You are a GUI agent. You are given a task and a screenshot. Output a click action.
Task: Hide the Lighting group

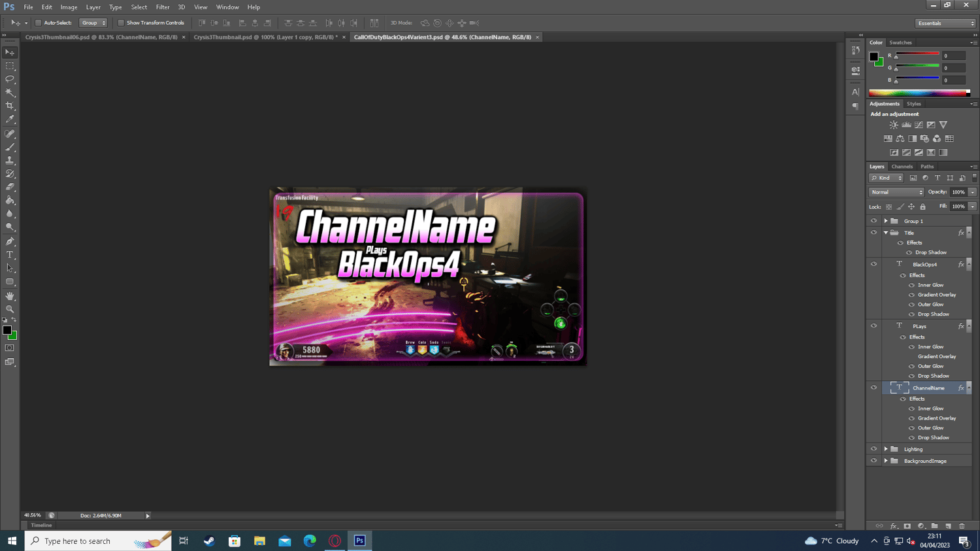(x=874, y=449)
